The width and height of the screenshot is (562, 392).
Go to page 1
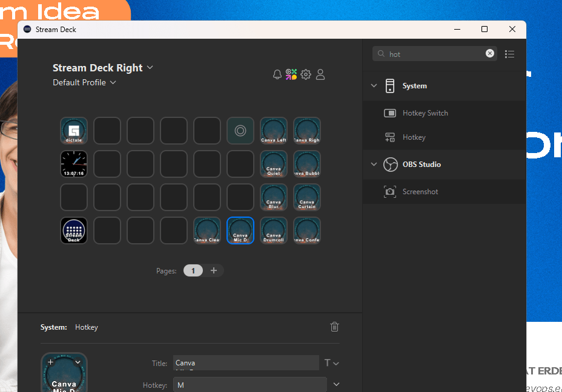(193, 270)
